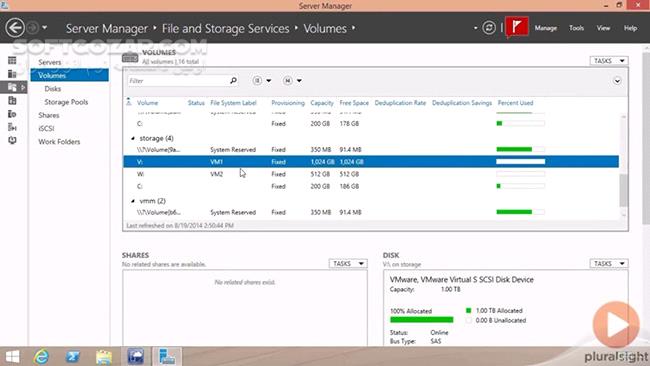The height and width of the screenshot is (366, 650).
Task: Select the C: volume with 178 GB free
Action: [371, 124]
